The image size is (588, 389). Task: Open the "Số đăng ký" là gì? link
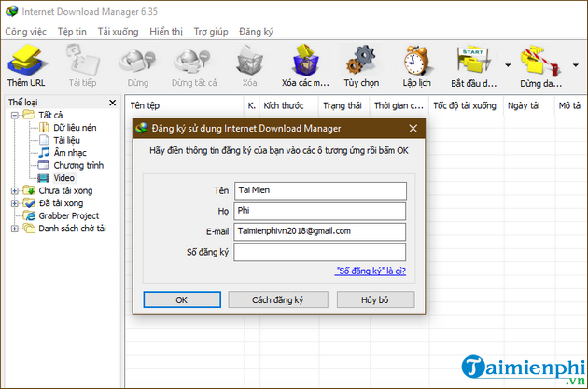click(371, 271)
